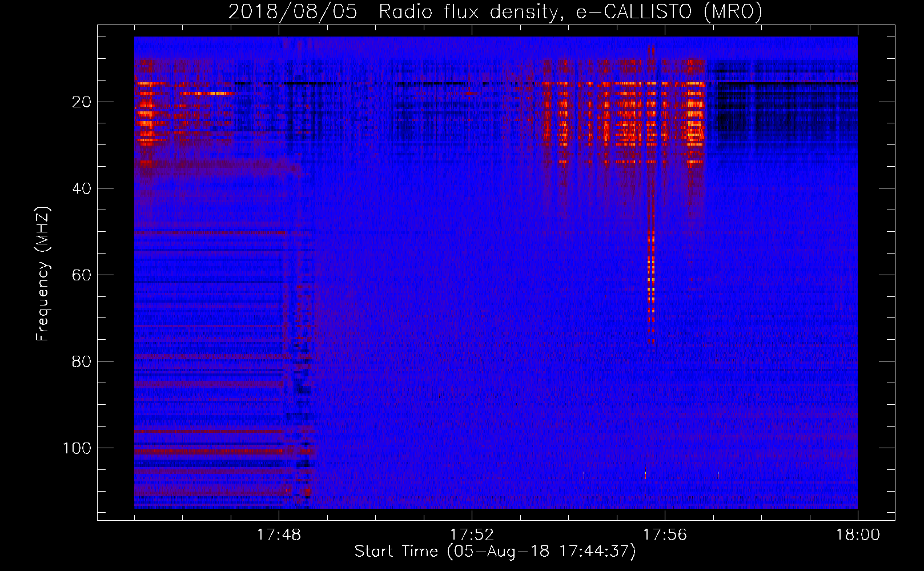The image size is (924, 571).
Task: Click the 17:48 time tick label
Action: pos(279,535)
